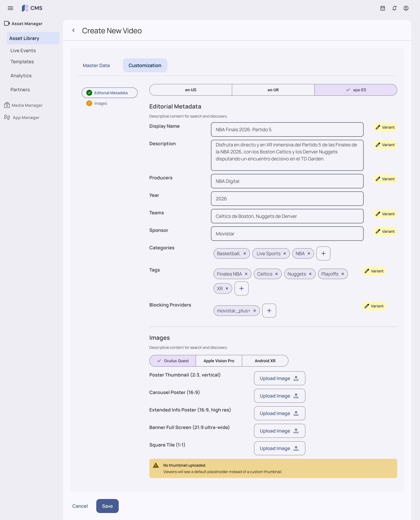Upload image for Square Tile
The width and height of the screenshot is (420, 520).
(x=280, y=448)
